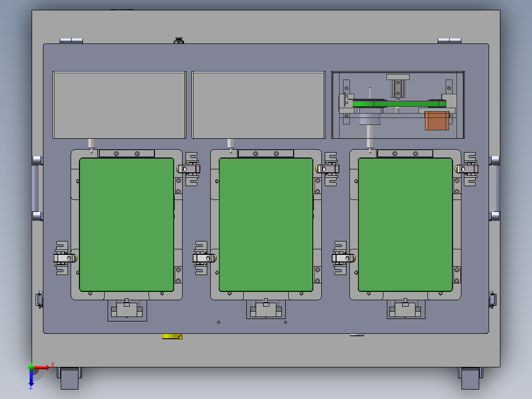The width and height of the screenshot is (532, 399).
Task: Open the left blank viewing window panel
Action: 118,104
